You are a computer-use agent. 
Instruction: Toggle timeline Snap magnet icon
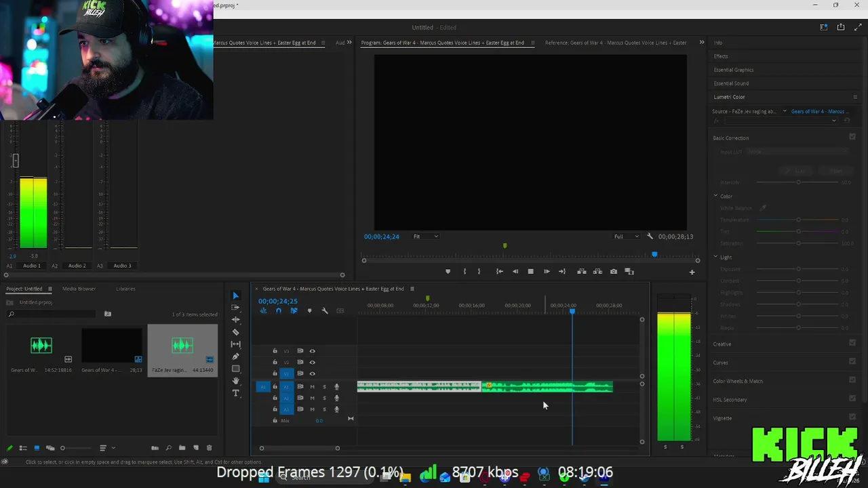pos(278,310)
